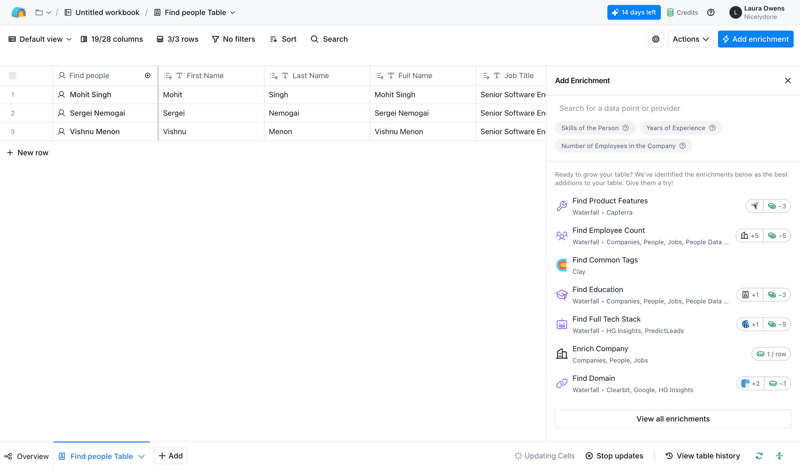Click the Find Product Features wrench icon
This screenshot has width=800, height=470.
562,206
